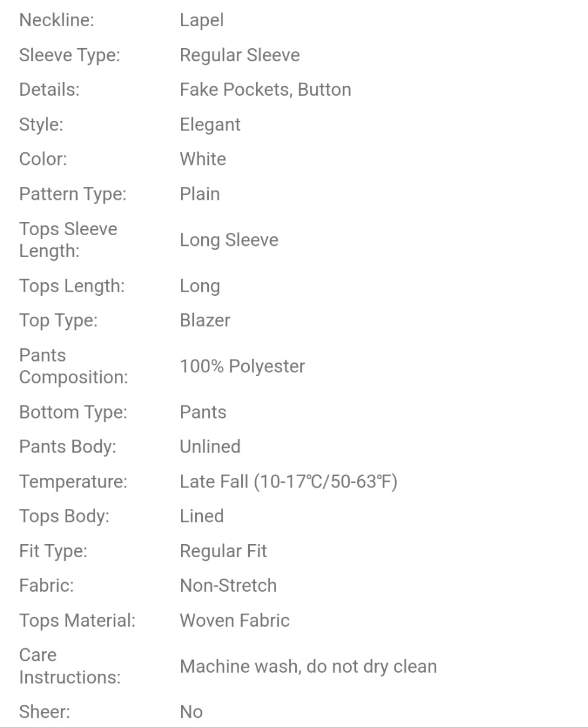Select the 100% Polyester composition value
Screen dimensions: 588x728
[x=242, y=367]
